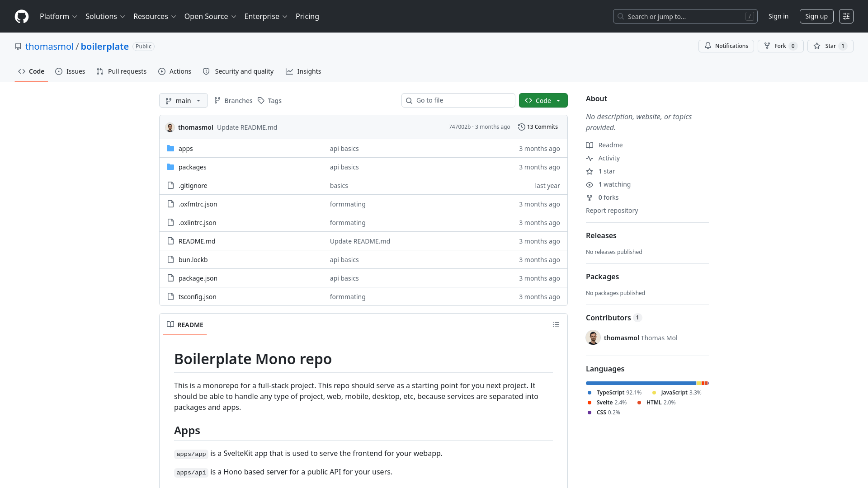This screenshot has height=488, width=868.
Task: Click the Update README.md commit message at top
Action: [247, 127]
